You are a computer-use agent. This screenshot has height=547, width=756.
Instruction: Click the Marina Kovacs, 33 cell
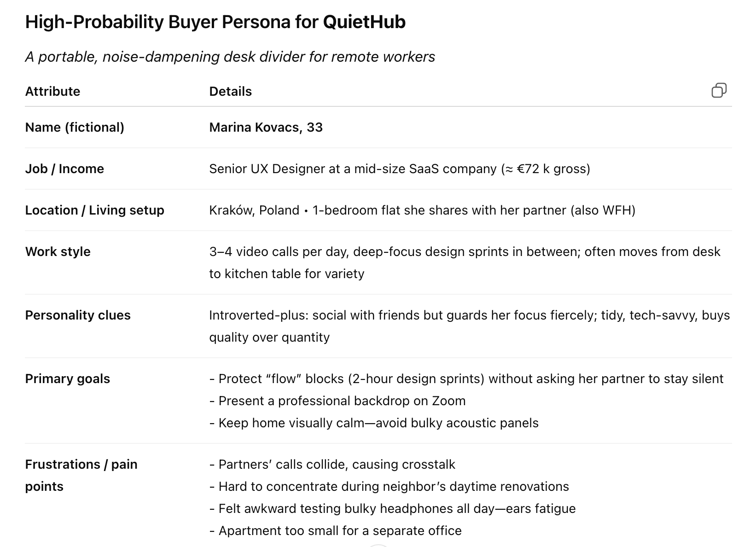pyautogui.click(x=266, y=127)
